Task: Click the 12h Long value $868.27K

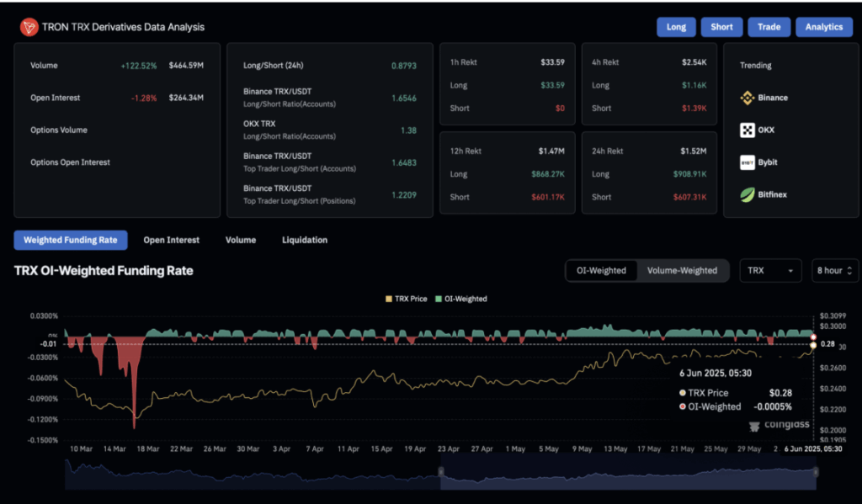Action: 547,174
